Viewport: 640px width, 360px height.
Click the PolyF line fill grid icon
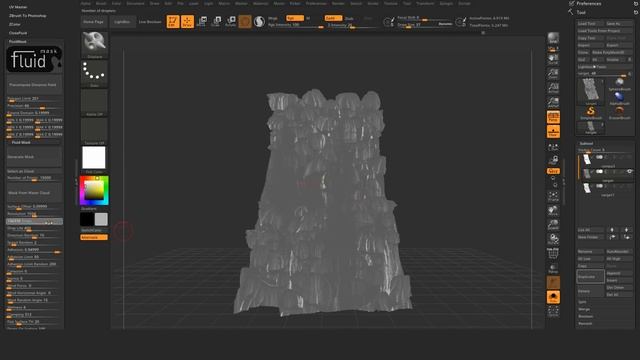[553, 253]
